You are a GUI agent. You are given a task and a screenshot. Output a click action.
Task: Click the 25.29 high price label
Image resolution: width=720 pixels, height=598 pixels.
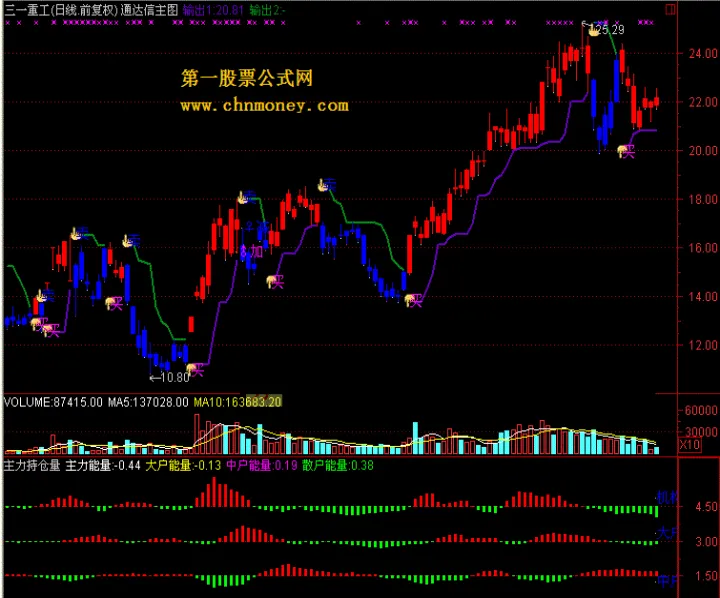(x=611, y=29)
